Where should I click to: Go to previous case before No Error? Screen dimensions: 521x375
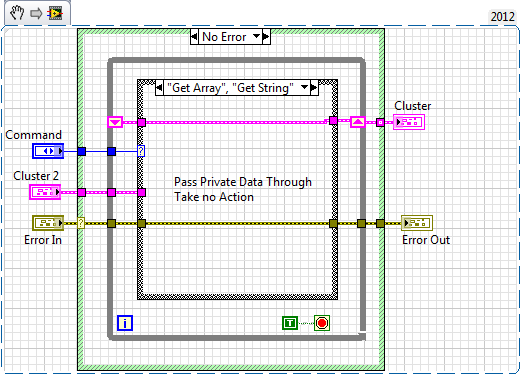[x=194, y=36]
